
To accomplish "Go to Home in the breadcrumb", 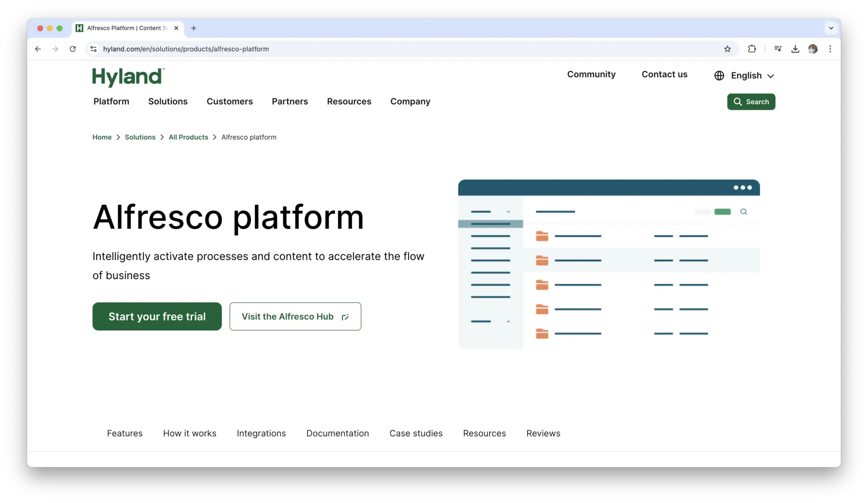I will 102,137.
